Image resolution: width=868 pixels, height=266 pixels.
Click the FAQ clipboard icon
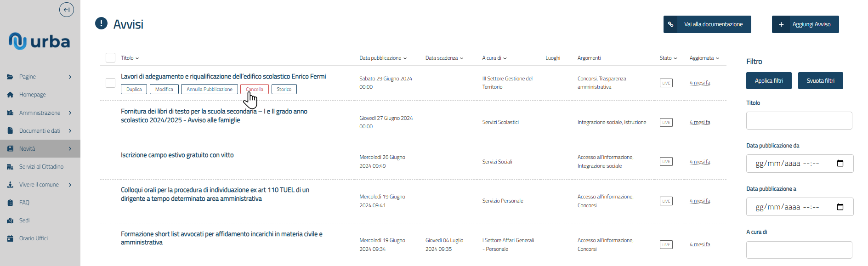point(10,203)
